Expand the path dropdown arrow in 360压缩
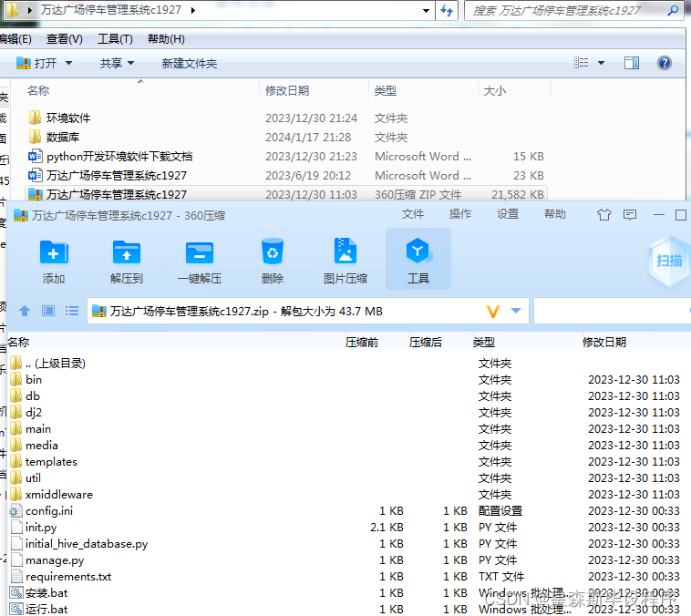Image resolution: width=691 pixels, height=616 pixels. coord(516,311)
